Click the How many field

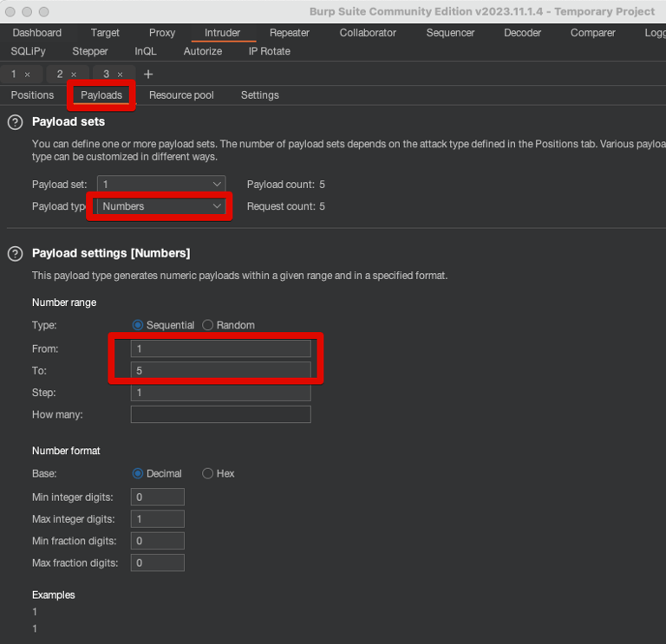[x=221, y=414]
